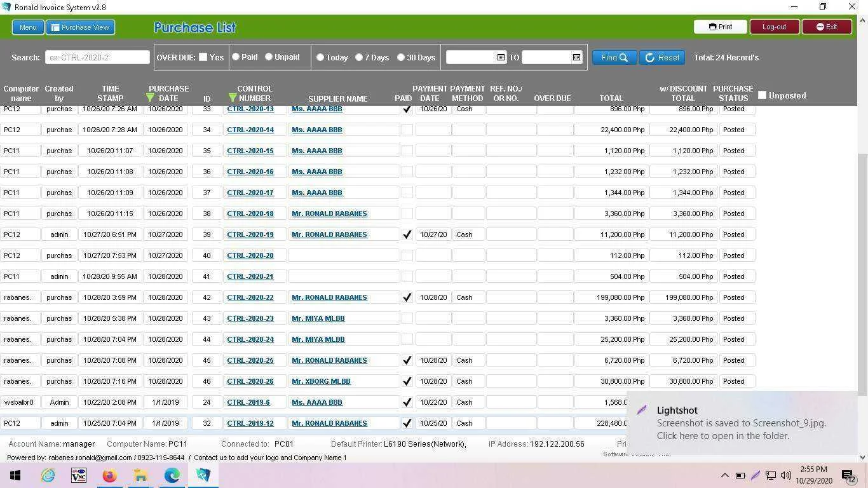This screenshot has width=868, height=488.
Task: Select the Paid radio button
Action: pyautogui.click(x=236, y=57)
